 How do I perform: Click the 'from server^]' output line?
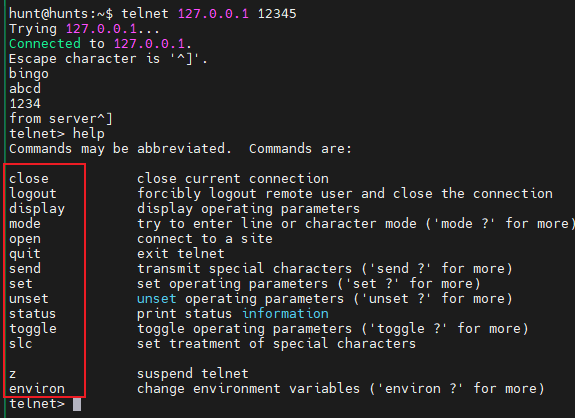61,119
